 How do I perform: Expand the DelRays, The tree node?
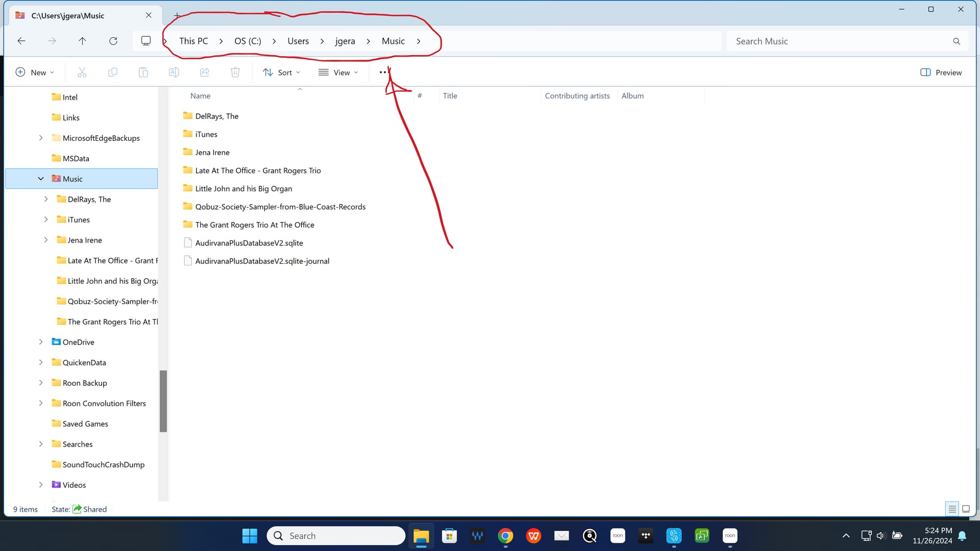tap(46, 199)
